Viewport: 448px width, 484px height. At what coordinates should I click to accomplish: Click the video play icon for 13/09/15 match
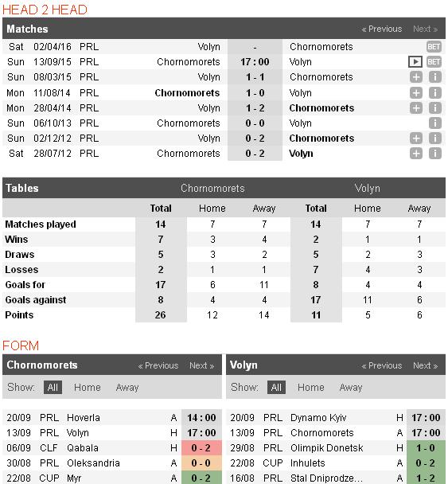click(x=415, y=62)
